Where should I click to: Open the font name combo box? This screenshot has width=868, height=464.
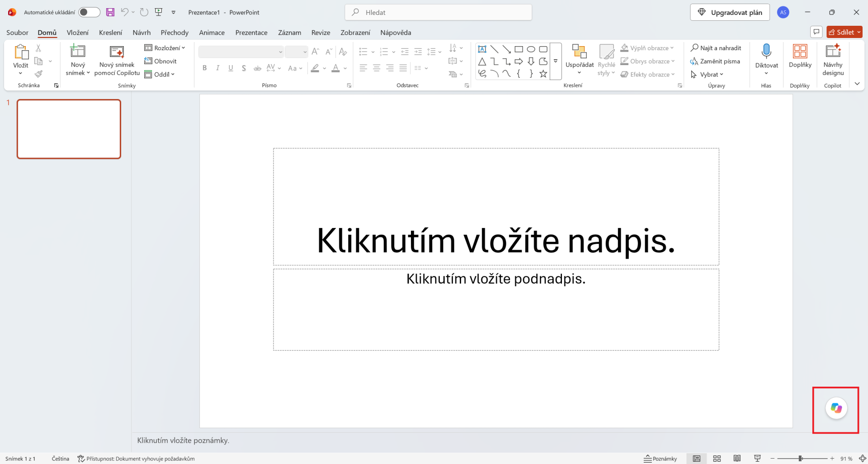[x=241, y=52]
